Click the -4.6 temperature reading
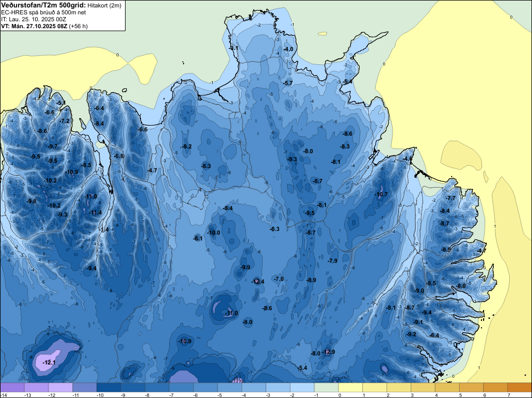The image size is (532, 398). point(408,159)
